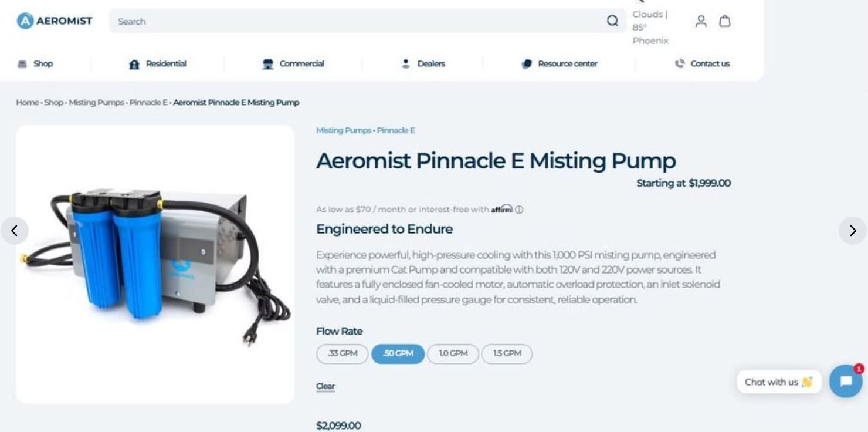Image resolution: width=868 pixels, height=432 pixels.
Task: Choose the 1.5 GPM flow rate
Action: click(507, 354)
